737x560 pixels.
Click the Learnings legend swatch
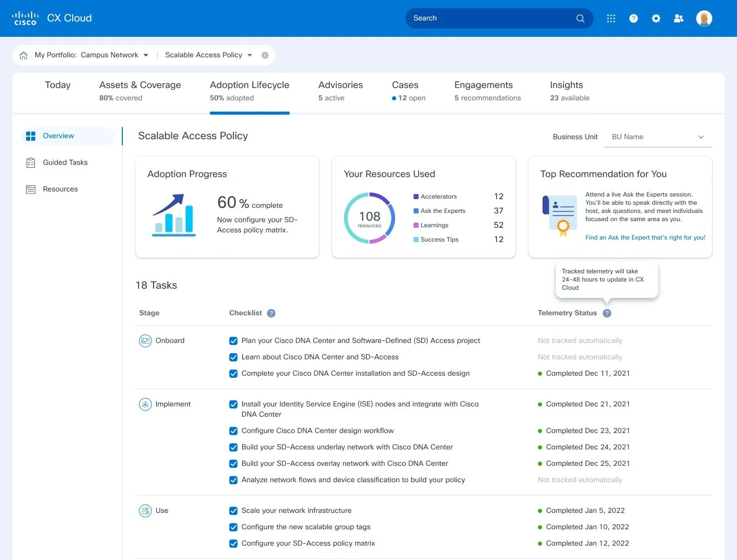[x=416, y=225]
